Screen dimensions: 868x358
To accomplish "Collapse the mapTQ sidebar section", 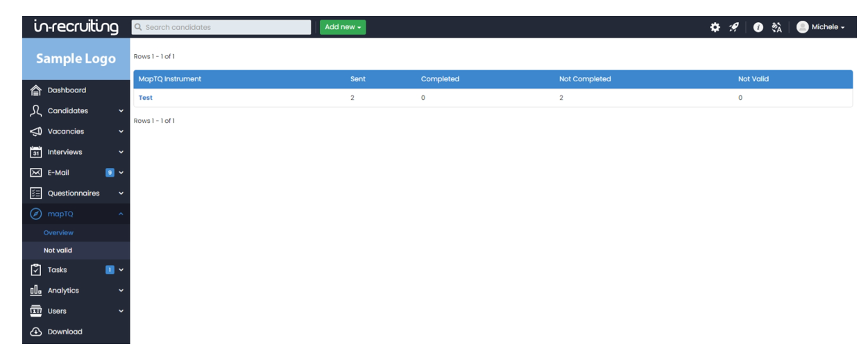I will coord(121,214).
